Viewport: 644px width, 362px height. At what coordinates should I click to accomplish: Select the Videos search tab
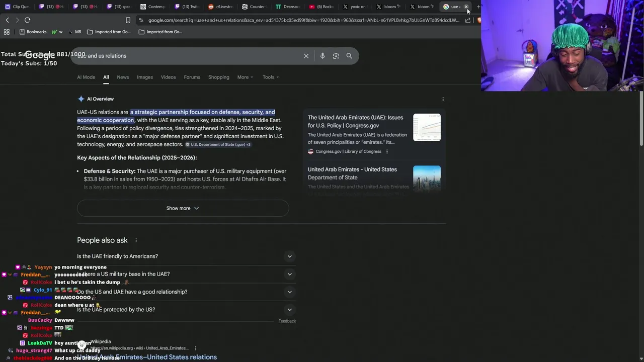coord(168,77)
